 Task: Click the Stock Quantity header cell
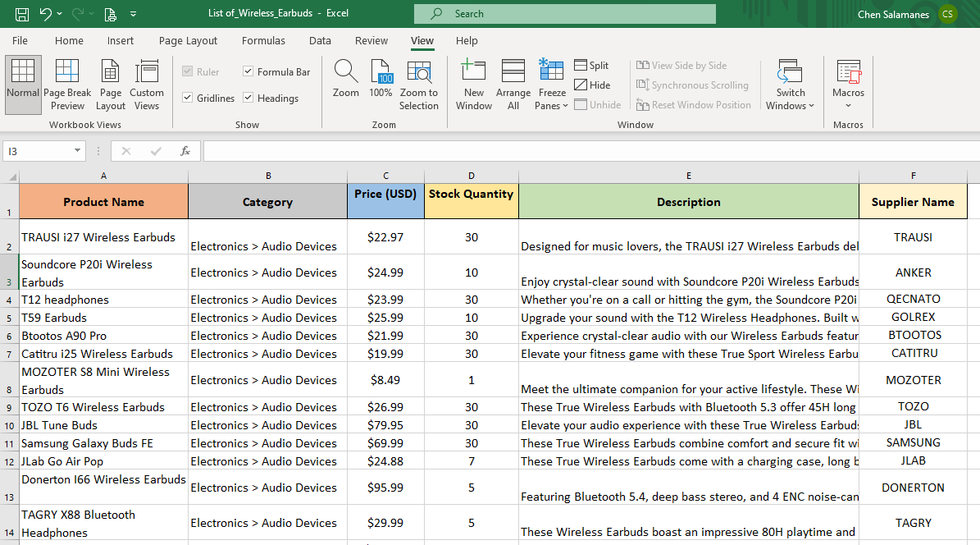pyautogui.click(x=472, y=201)
